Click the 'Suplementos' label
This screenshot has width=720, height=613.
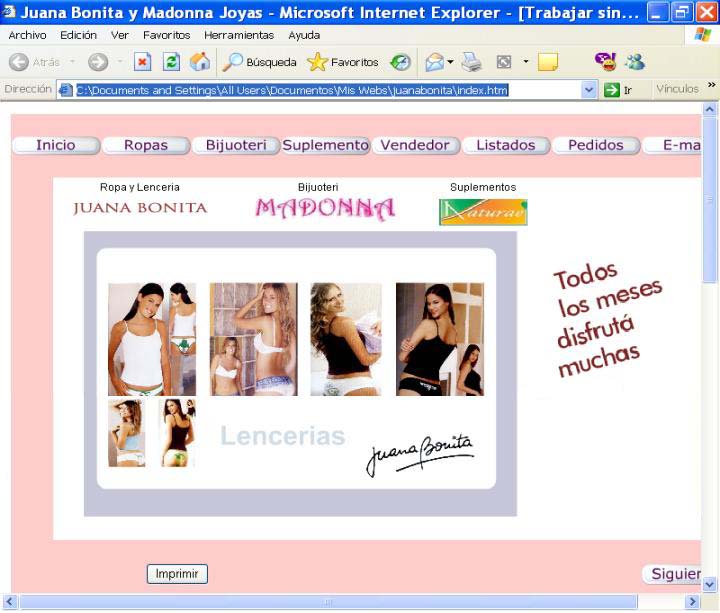[x=483, y=187]
